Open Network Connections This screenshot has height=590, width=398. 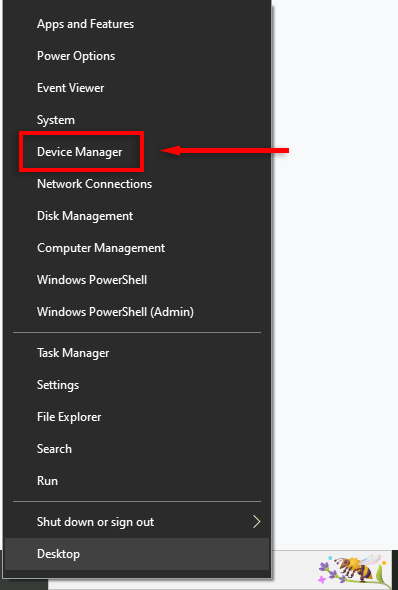(x=137, y=184)
